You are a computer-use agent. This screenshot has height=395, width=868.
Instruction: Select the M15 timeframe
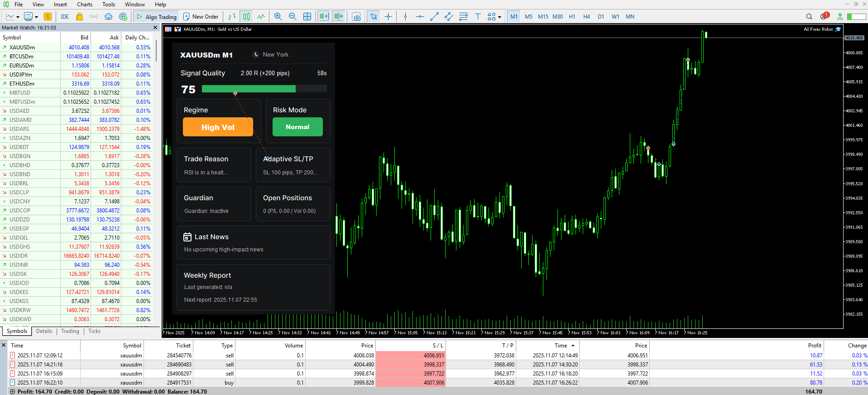pyautogui.click(x=543, y=17)
